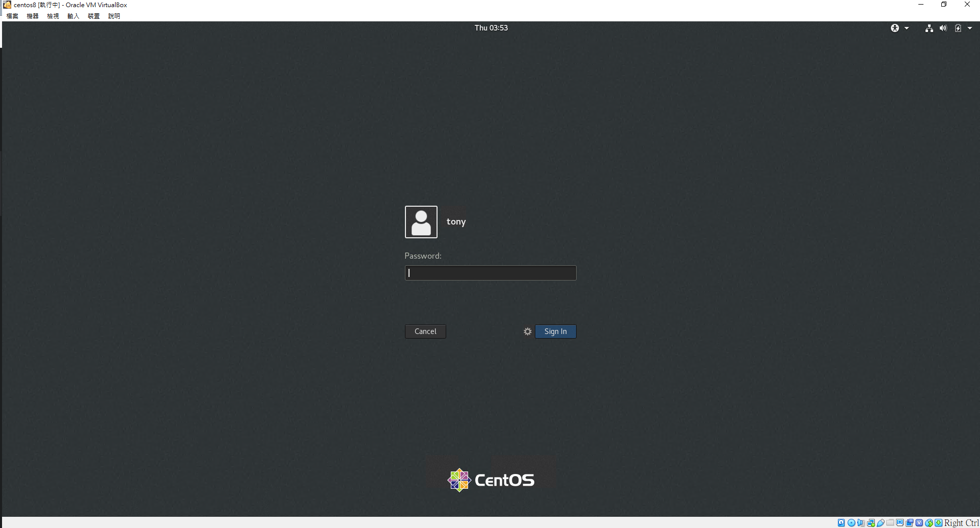
Task: Click the VirtualBox title bar app icon
Action: (7, 5)
